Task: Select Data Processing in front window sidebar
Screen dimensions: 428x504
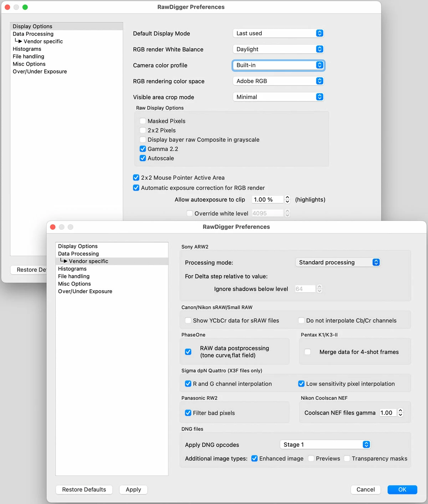Action: 112,254
